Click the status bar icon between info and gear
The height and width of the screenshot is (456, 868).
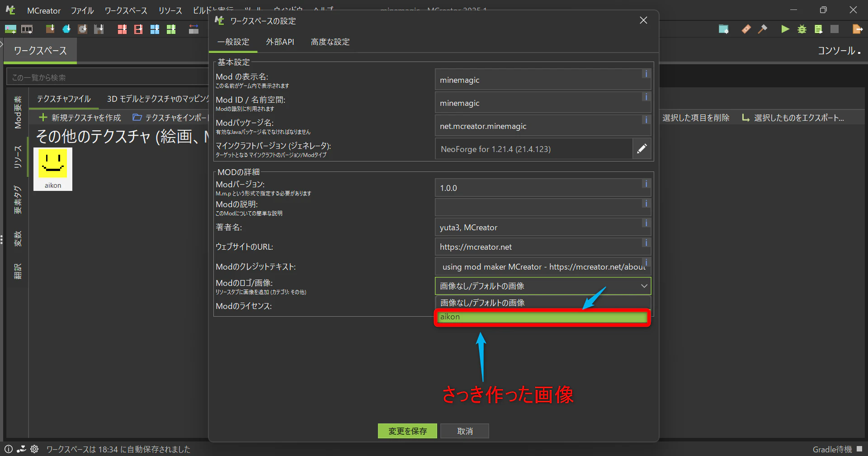[21, 449]
